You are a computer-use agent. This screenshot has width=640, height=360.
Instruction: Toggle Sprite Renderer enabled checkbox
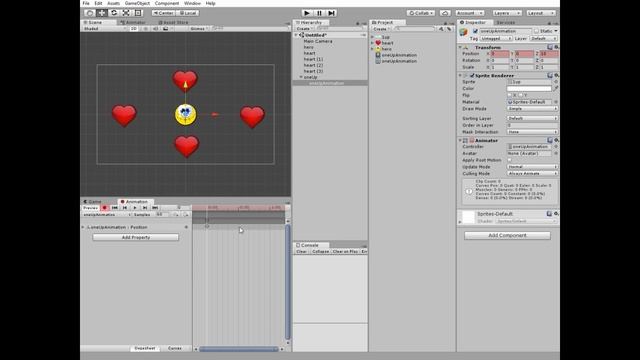[x=472, y=76]
